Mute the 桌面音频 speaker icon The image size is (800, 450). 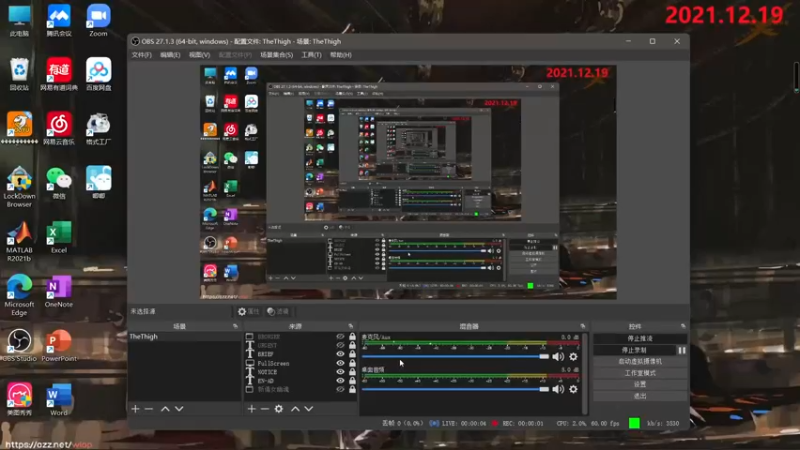click(x=558, y=389)
